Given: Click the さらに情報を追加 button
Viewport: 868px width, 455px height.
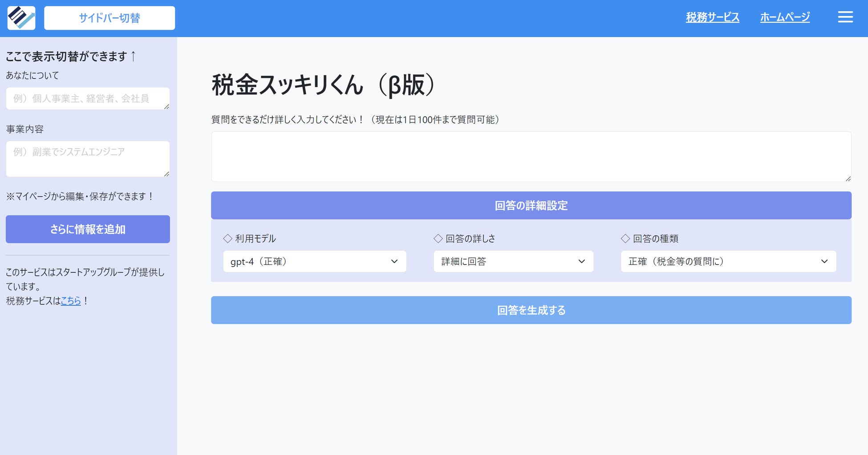Looking at the screenshot, I should [x=88, y=229].
